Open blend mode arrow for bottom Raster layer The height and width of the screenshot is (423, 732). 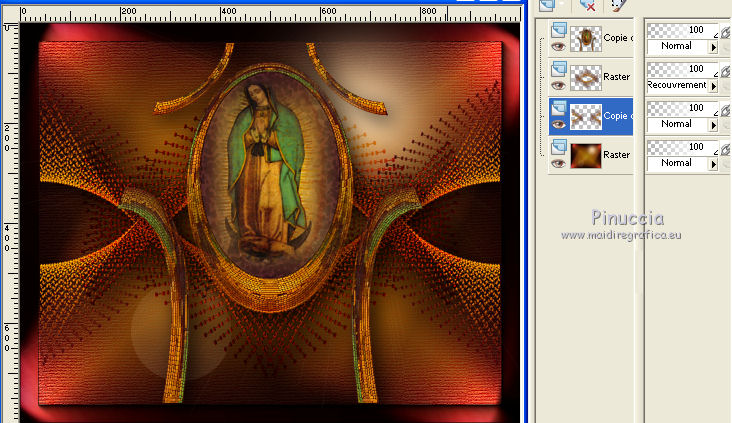click(x=713, y=164)
